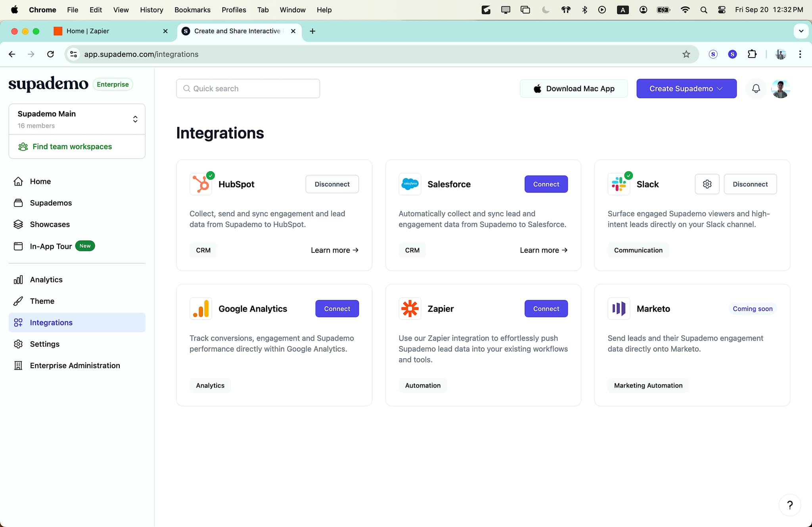Open the Chrome extensions puzzle icon
Viewport: 812px width, 527px height.
click(752, 54)
